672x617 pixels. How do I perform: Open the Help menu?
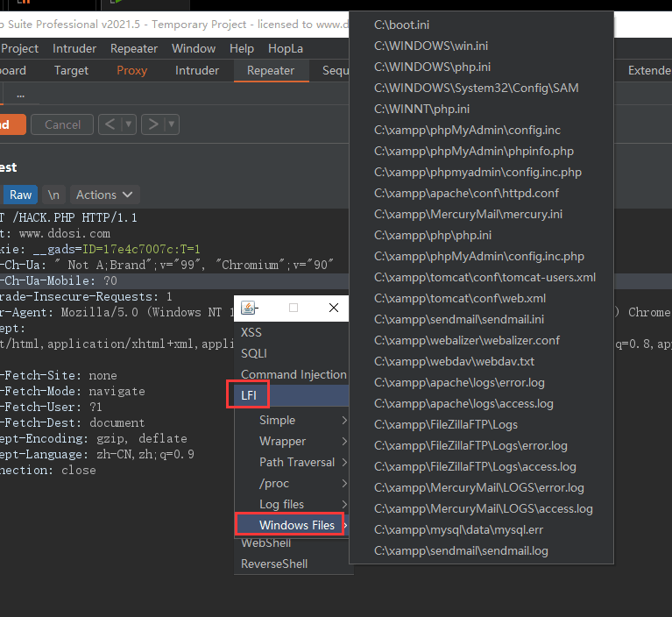tap(242, 48)
